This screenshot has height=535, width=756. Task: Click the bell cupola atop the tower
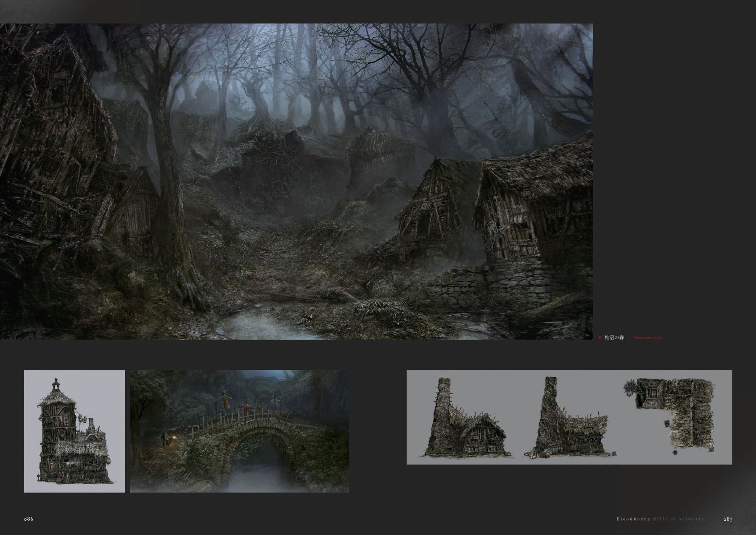point(55,384)
